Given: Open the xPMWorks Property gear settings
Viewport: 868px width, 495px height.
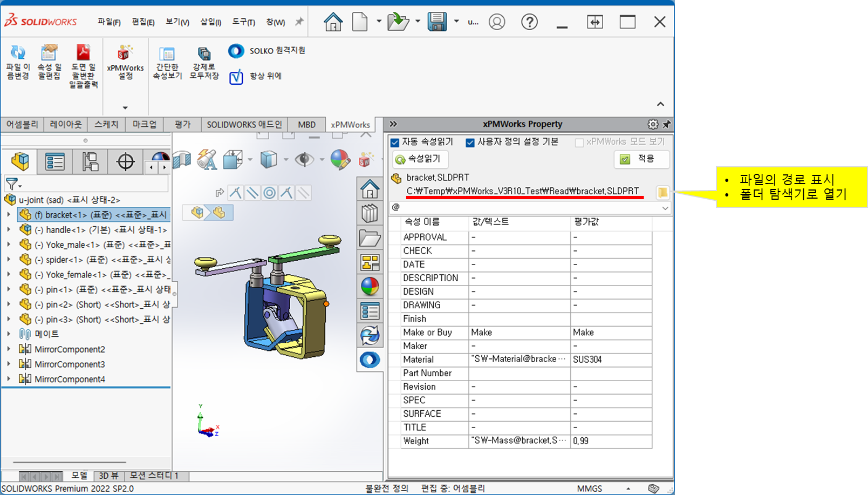Looking at the screenshot, I should 653,124.
